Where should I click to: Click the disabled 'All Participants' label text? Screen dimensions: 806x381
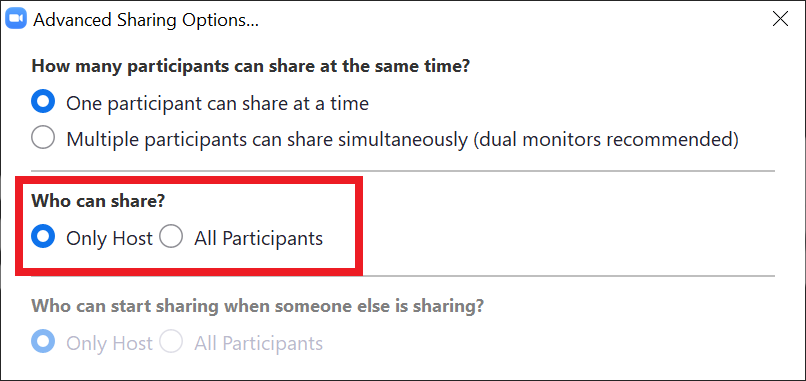pos(259,343)
